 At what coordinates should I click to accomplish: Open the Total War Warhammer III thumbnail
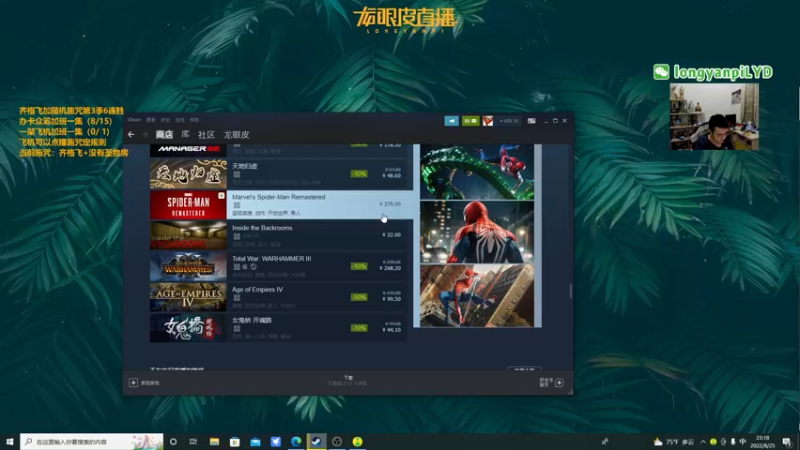coord(188,266)
